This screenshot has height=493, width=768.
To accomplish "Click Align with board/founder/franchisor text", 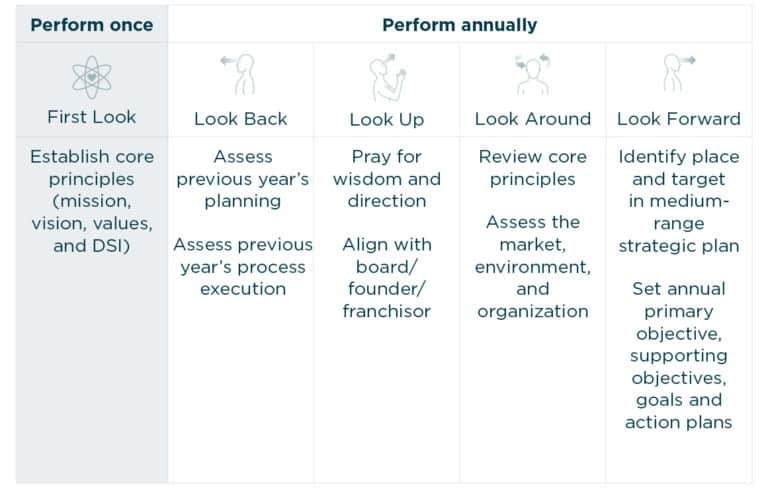I will (x=386, y=277).
